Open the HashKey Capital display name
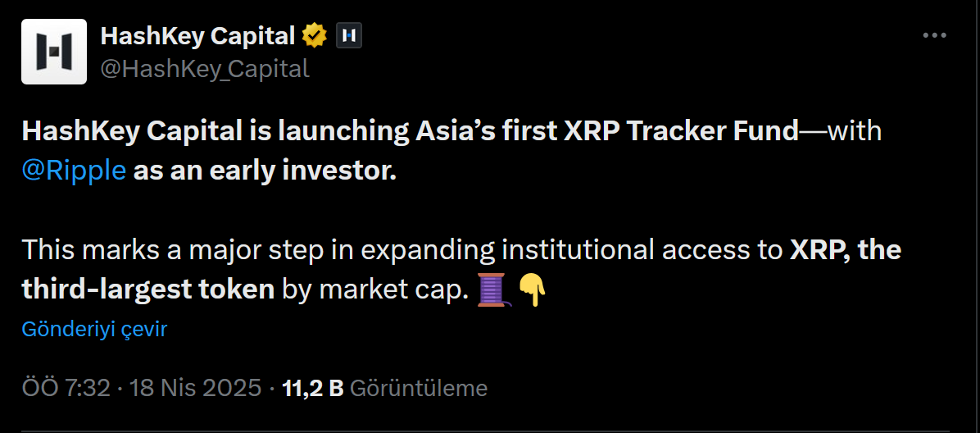 click(197, 36)
